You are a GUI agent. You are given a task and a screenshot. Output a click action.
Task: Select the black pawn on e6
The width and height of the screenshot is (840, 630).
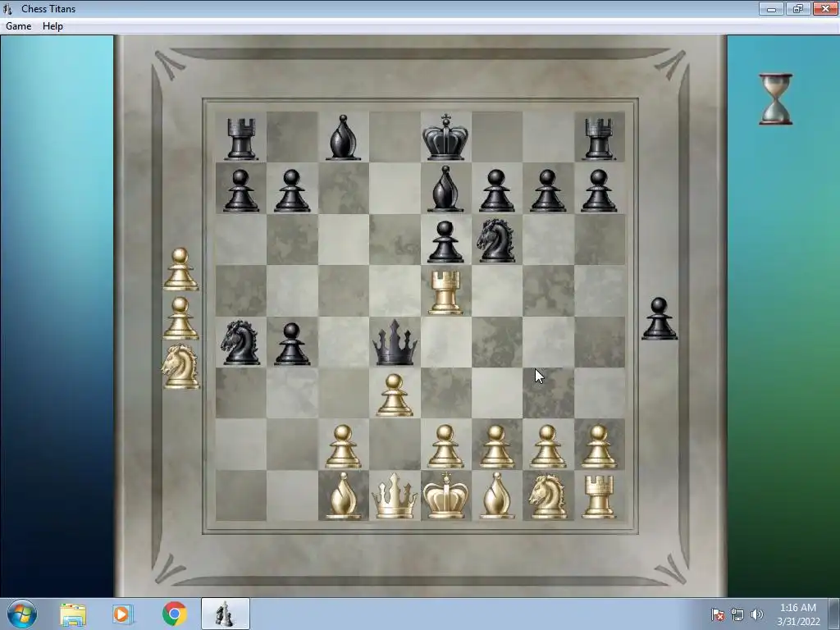pos(445,242)
